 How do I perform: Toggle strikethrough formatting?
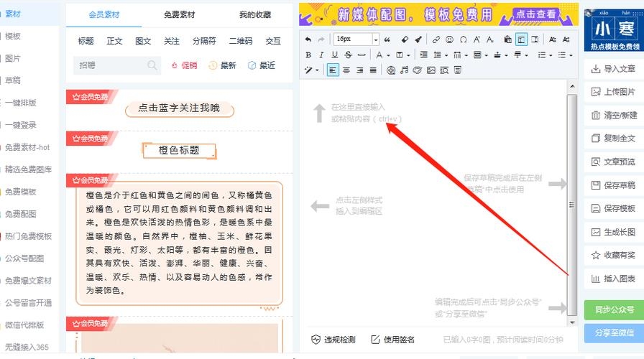pos(348,55)
